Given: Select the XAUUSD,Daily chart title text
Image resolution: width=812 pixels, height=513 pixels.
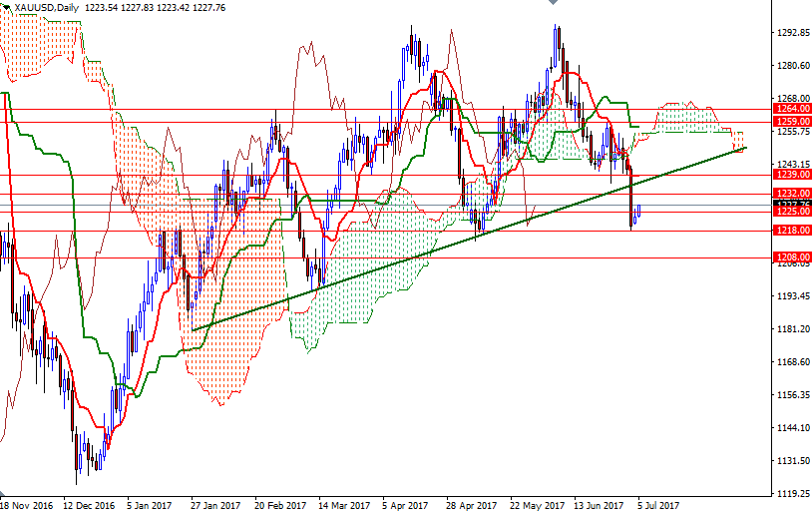Looking at the screenshot, I should pos(41,7).
